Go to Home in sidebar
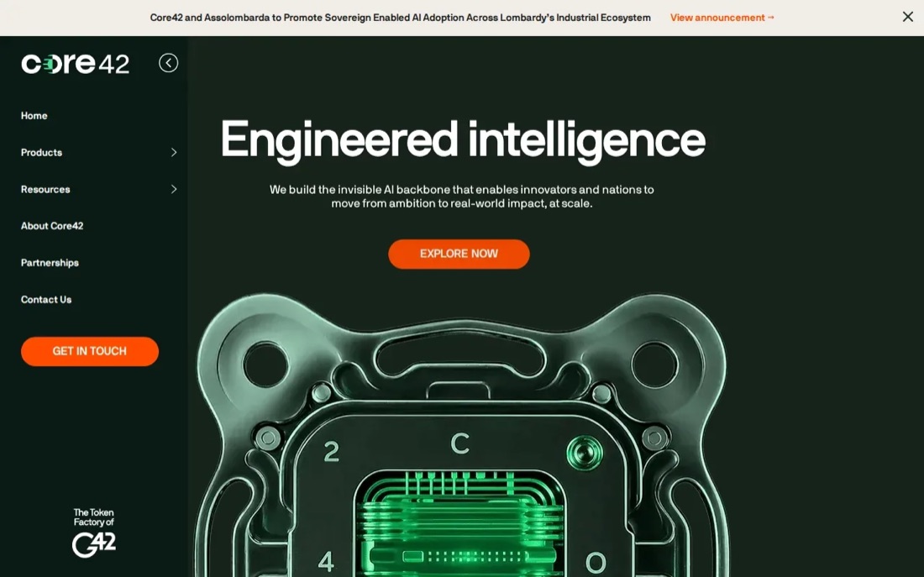924x577 pixels. 34,116
